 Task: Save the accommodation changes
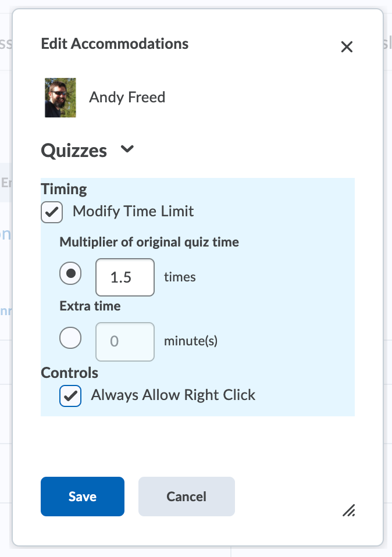point(82,496)
